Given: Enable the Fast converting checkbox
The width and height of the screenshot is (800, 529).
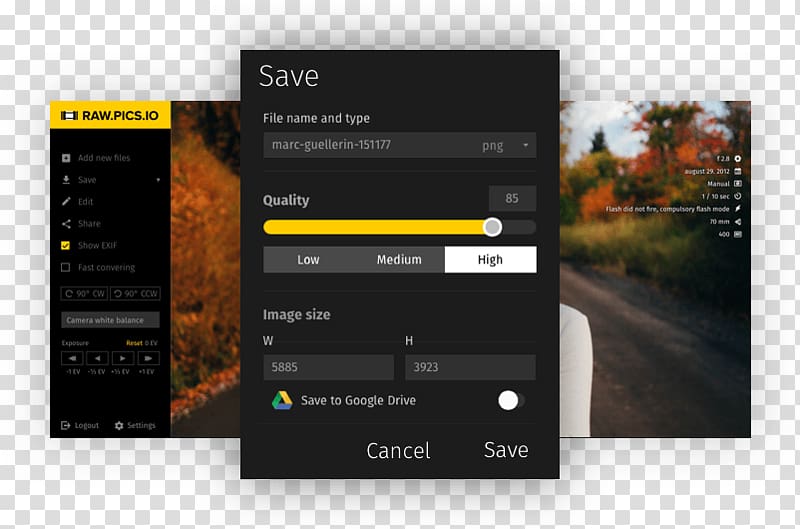Looking at the screenshot, I should [65, 267].
